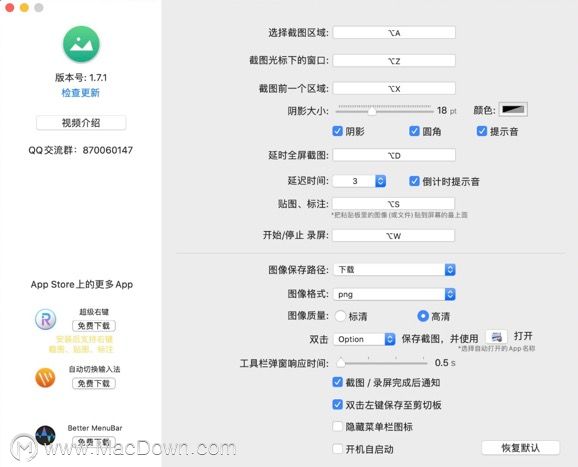
Task: Click 免费下载 for Better MenuBar
Action: (x=94, y=442)
